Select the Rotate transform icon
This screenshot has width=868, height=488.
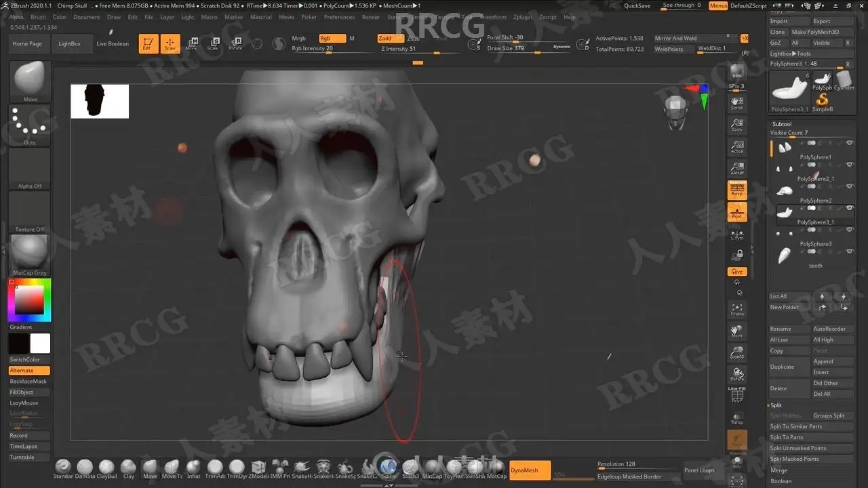coord(235,44)
